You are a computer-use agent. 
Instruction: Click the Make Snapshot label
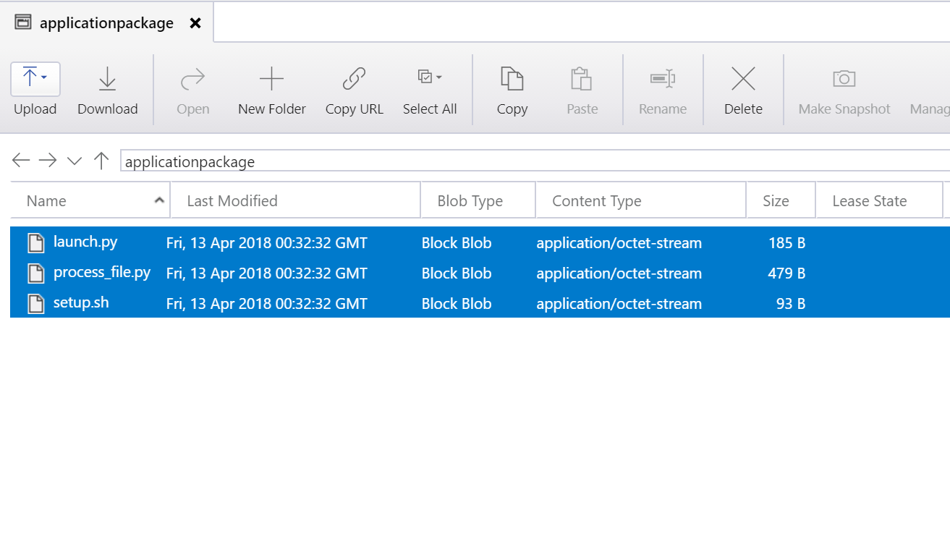[x=844, y=109]
